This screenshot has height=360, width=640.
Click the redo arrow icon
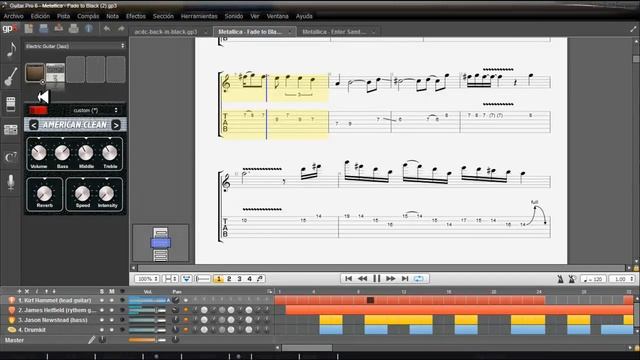click(121, 29)
